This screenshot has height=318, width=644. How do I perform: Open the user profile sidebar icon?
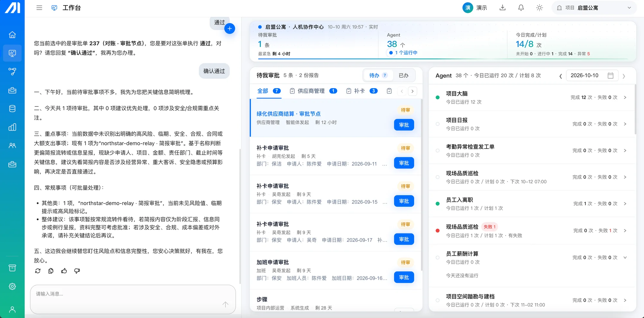[12, 310]
